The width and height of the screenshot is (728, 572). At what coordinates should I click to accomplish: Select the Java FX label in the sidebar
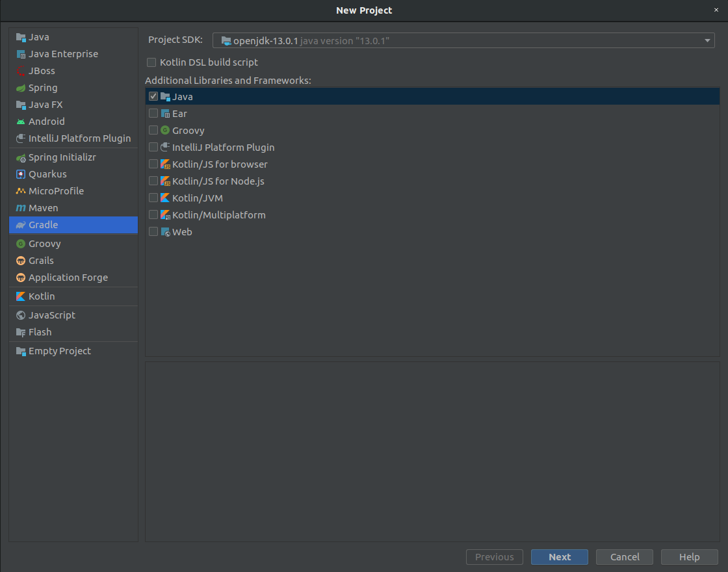tap(45, 105)
